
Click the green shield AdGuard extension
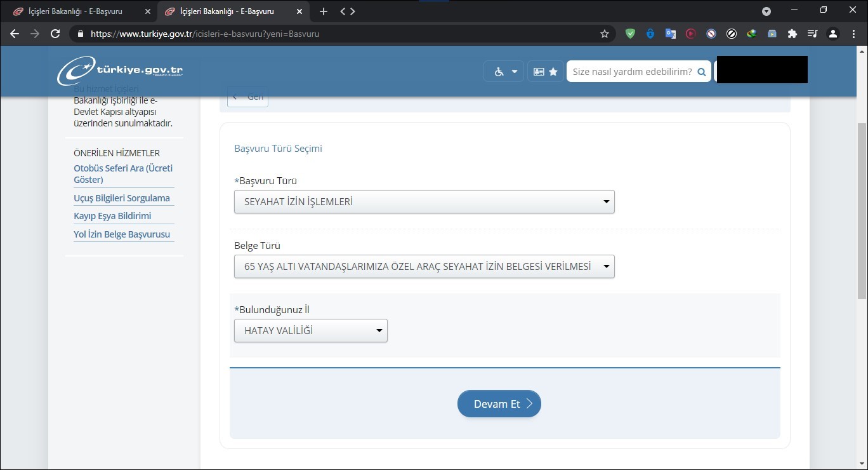630,34
